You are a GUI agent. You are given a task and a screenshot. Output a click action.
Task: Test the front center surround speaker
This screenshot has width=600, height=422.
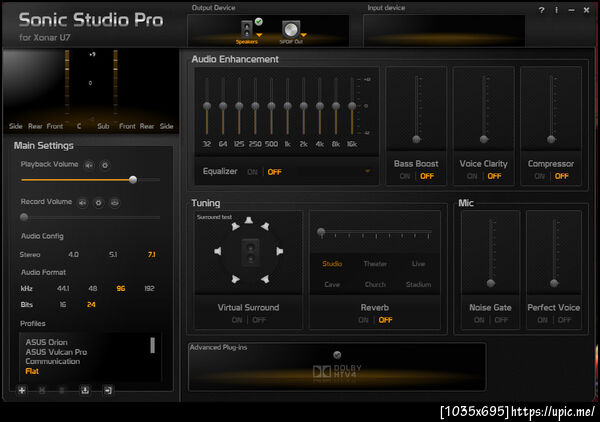tap(249, 220)
